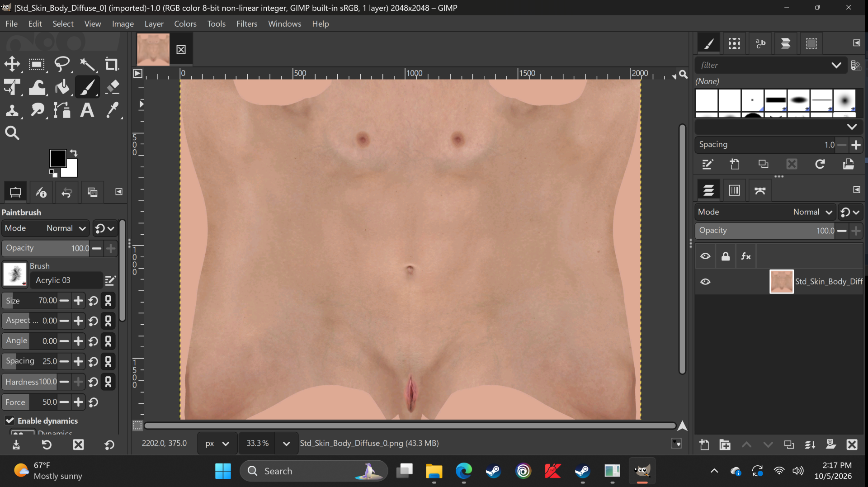
Task: Select the Eraser tool
Action: coord(112,87)
